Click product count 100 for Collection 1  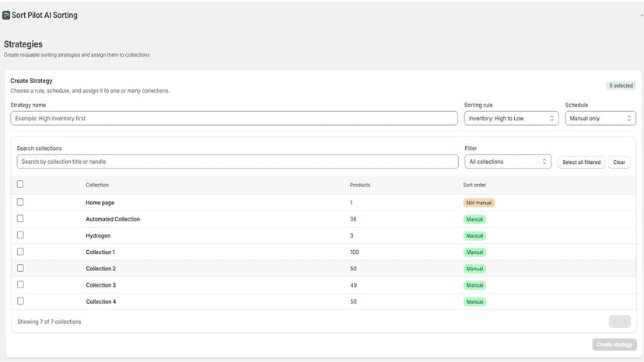click(355, 252)
